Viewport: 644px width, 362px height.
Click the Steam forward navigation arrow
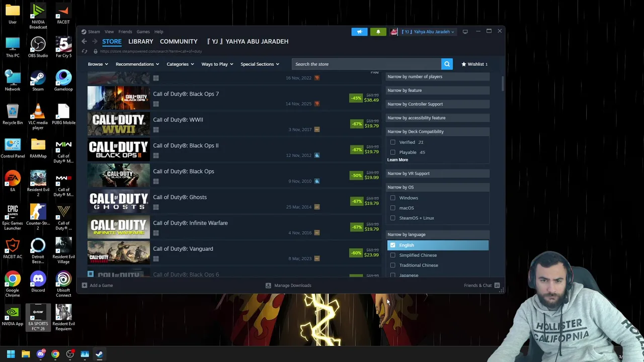tap(95, 41)
